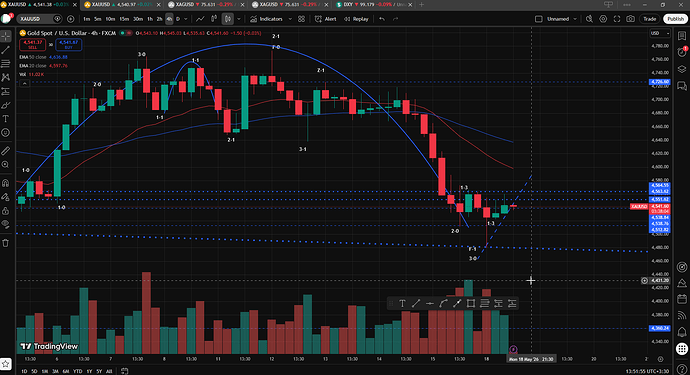
Task: Activate the zoom in tool in left sidebar
Action: click(6, 165)
